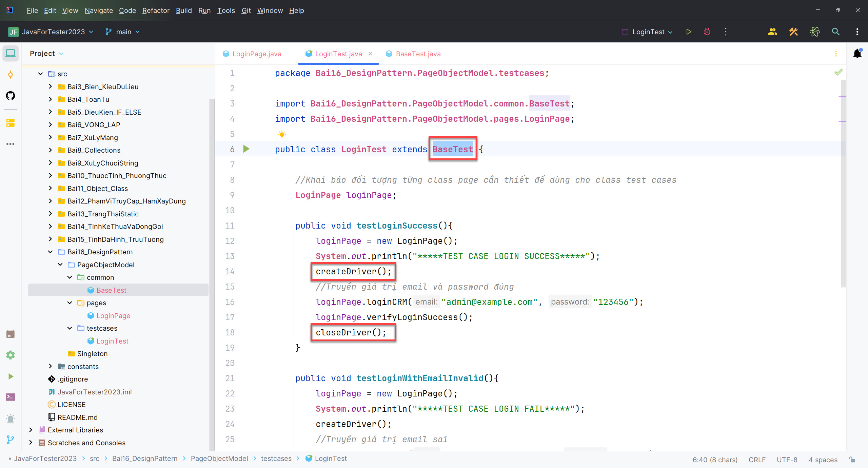868x468 pixels.
Task: Open Code With Me icon
Action: click(772, 32)
